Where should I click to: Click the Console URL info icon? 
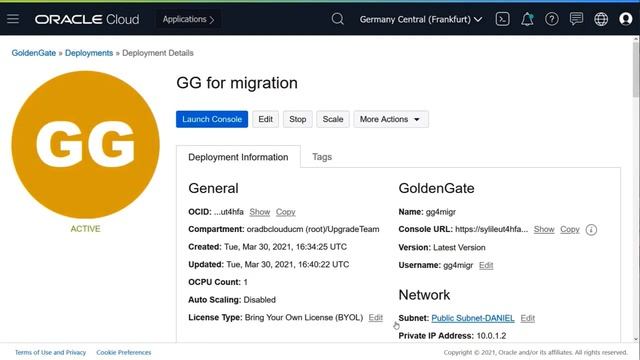click(x=591, y=230)
